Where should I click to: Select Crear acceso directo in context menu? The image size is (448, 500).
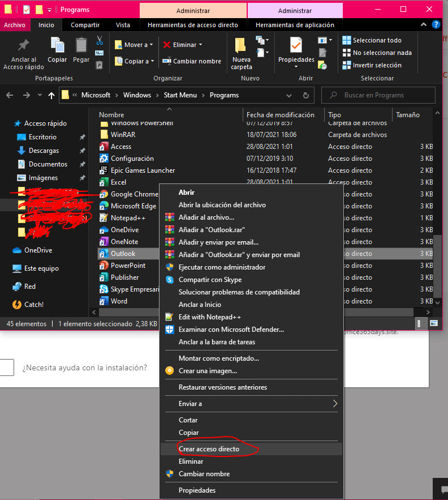209,449
